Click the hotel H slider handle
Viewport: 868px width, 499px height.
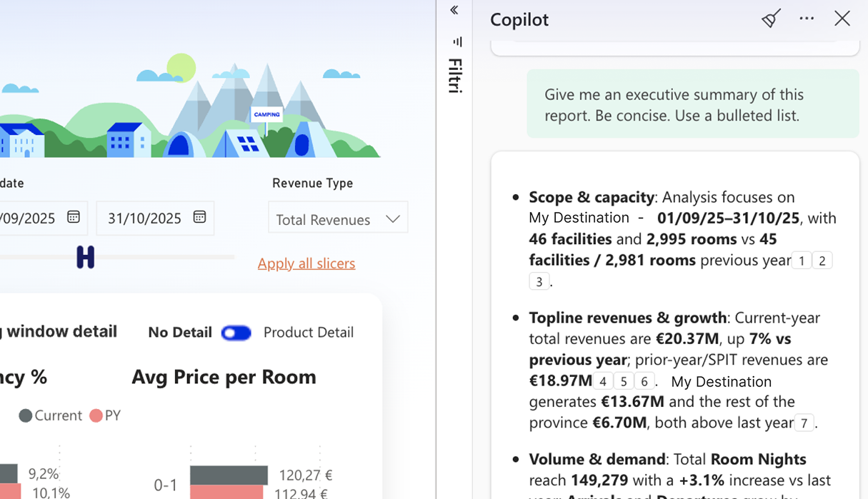click(x=85, y=257)
